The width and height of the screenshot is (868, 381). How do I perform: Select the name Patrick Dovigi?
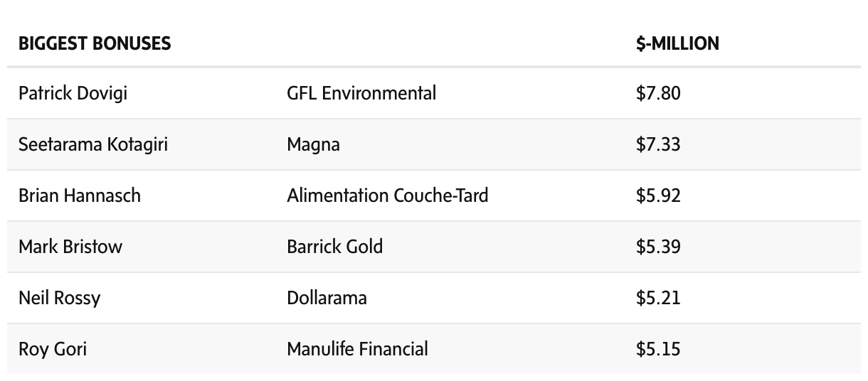(73, 93)
